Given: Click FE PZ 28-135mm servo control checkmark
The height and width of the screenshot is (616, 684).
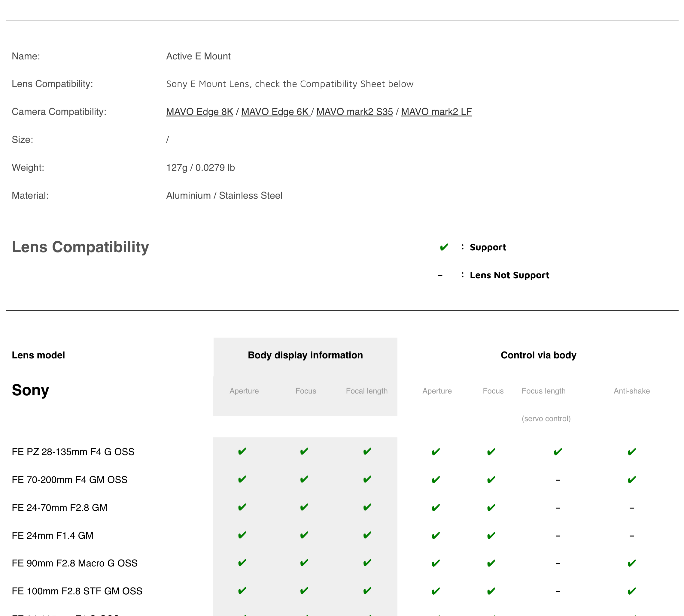Looking at the screenshot, I should pos(558,452).
